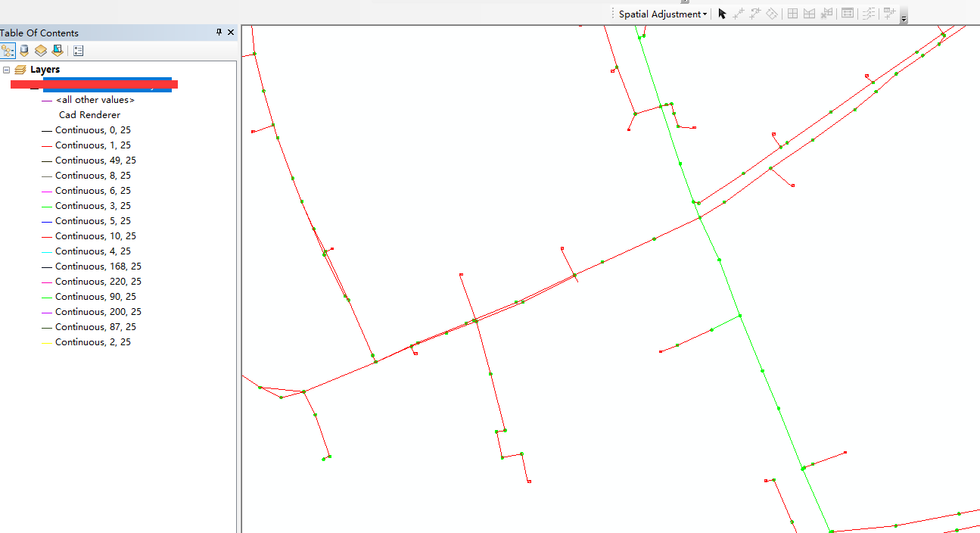Select the 'Layers' data frame label
The width and height of the screenshot is (980, 533).
pos(45,70)
